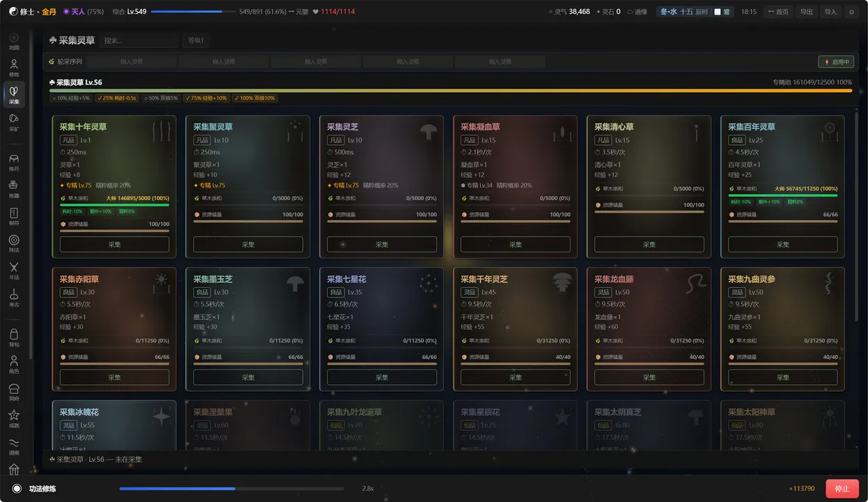
Task: Gather 采集十年灵草 with 采集 button
Action: click(114, 245)
